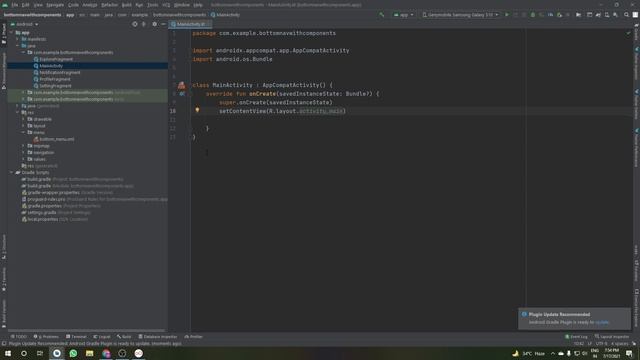Screen dimensions: 640x360
Task: Click class gutter icon beside MainActivity
Action: click(x=181, y=85)
